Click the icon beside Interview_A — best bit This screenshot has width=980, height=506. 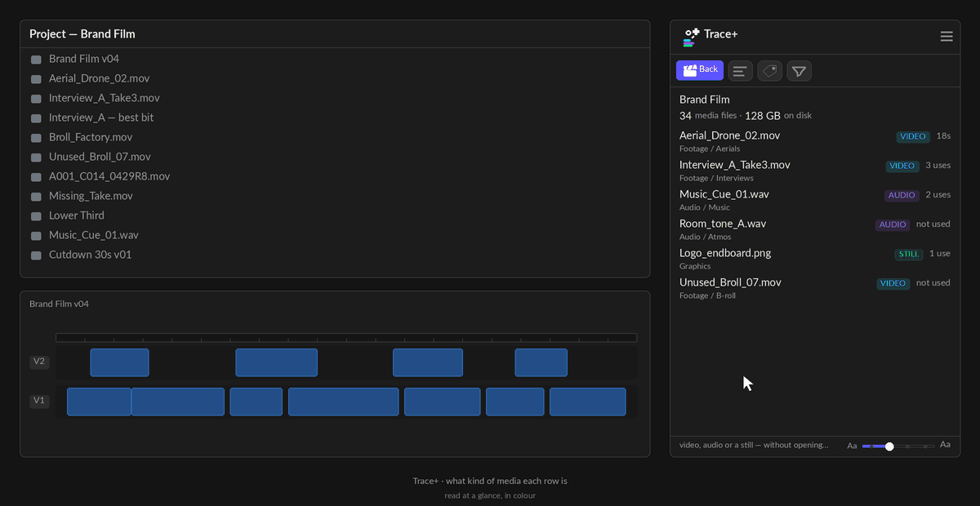[x=36, y=118]
